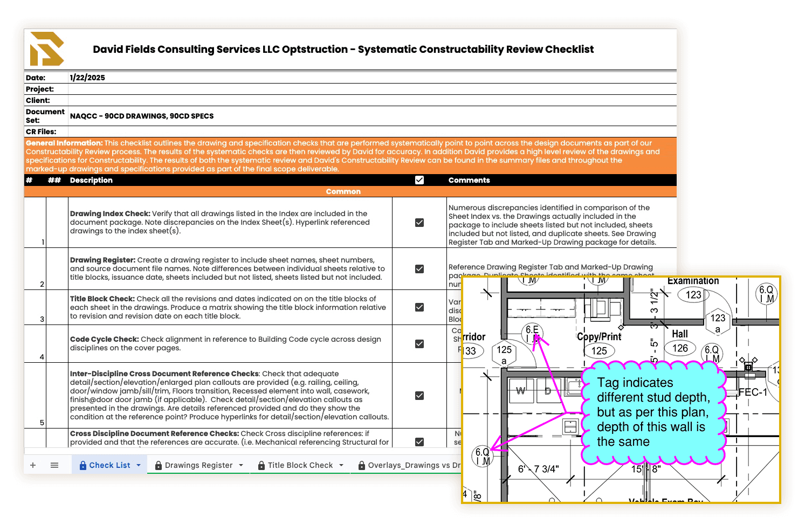
Task: Click lock icon on Title Block Check tab
Action: (x=262, y=465)
